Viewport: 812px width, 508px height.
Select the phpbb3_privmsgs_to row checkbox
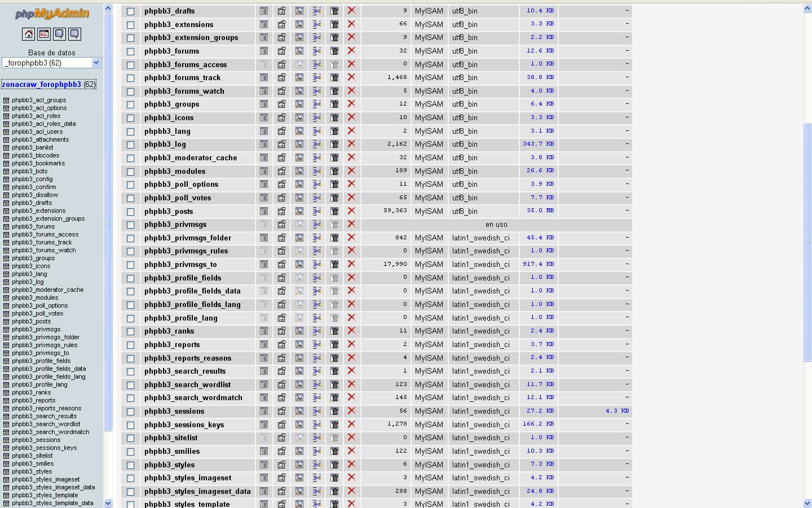tap(131, 265)
